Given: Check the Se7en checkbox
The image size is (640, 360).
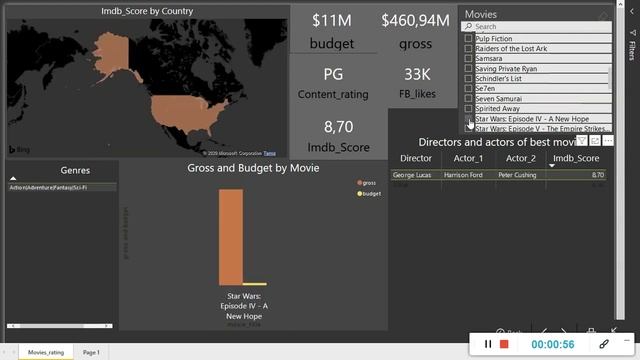Looking at the screenshot, I should coord(468,88).
